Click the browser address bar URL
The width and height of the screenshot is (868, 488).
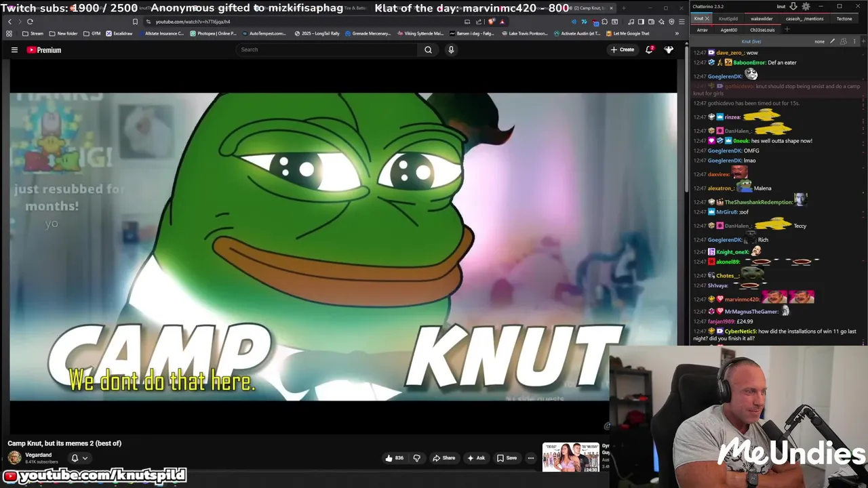coord(193,22)
